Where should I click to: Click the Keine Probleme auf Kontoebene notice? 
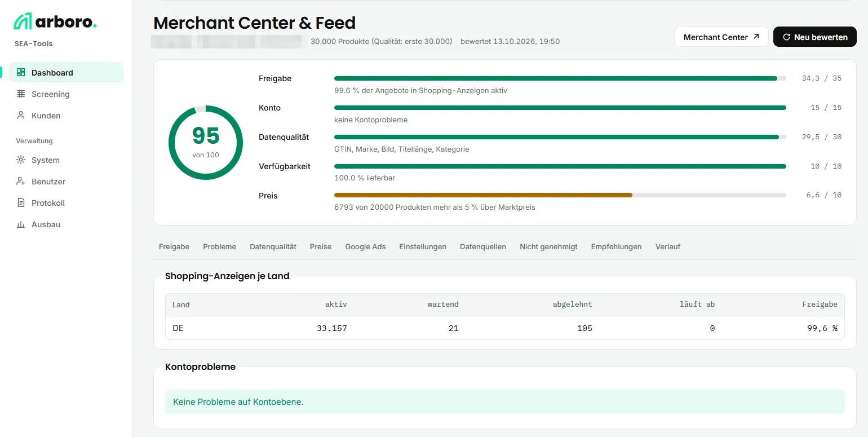(505, 402)
